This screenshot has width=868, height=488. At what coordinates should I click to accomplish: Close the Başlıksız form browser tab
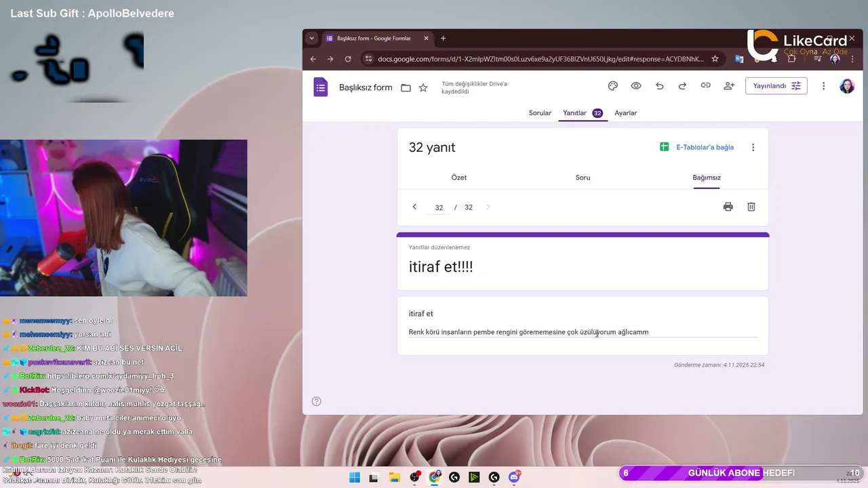coord(427,39)
